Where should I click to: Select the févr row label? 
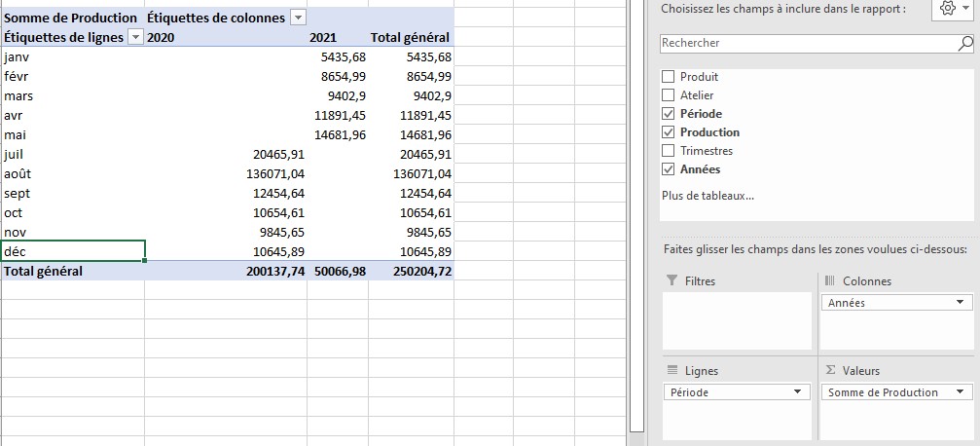[x=72, y=76]
